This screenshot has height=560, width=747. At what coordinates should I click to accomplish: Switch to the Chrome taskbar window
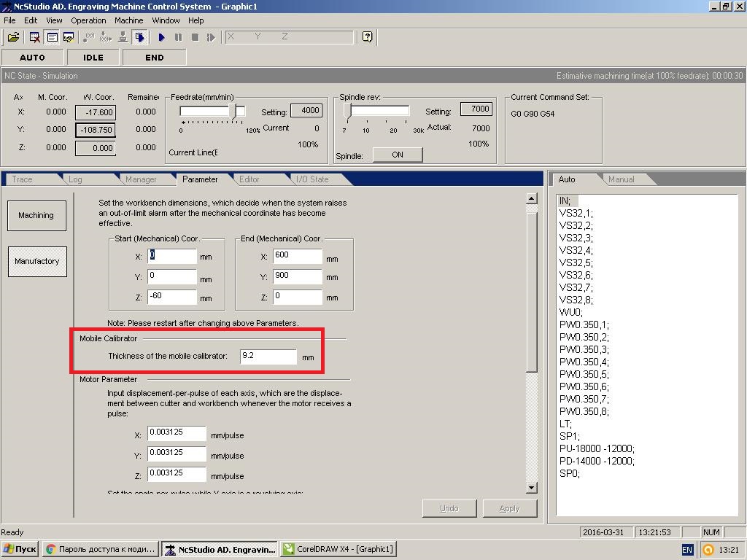[101, 549]
